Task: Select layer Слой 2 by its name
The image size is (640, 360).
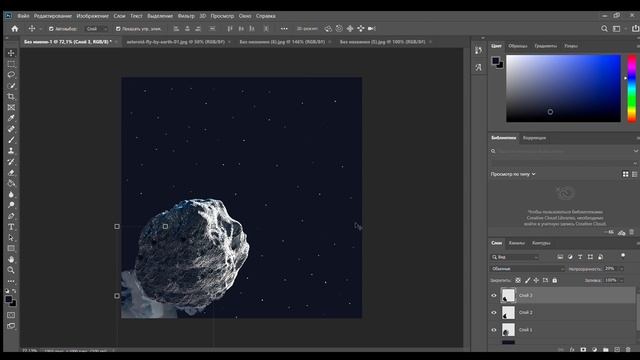Action: (525, 313)
